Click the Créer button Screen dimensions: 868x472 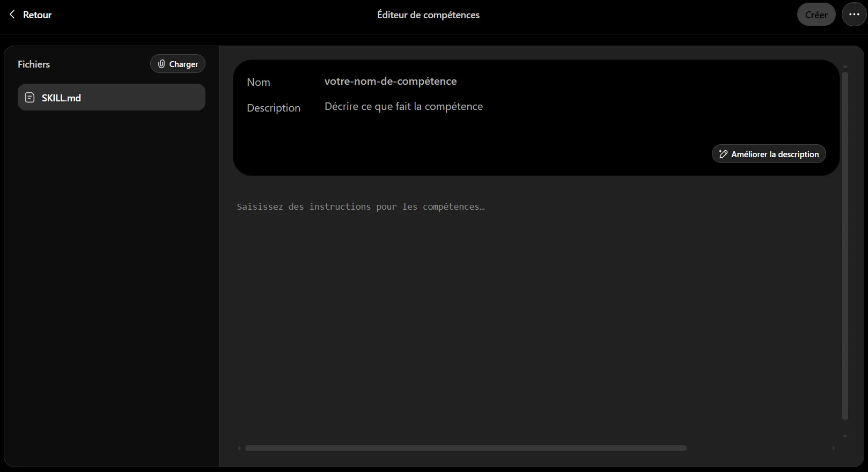[x=816, y=14]
